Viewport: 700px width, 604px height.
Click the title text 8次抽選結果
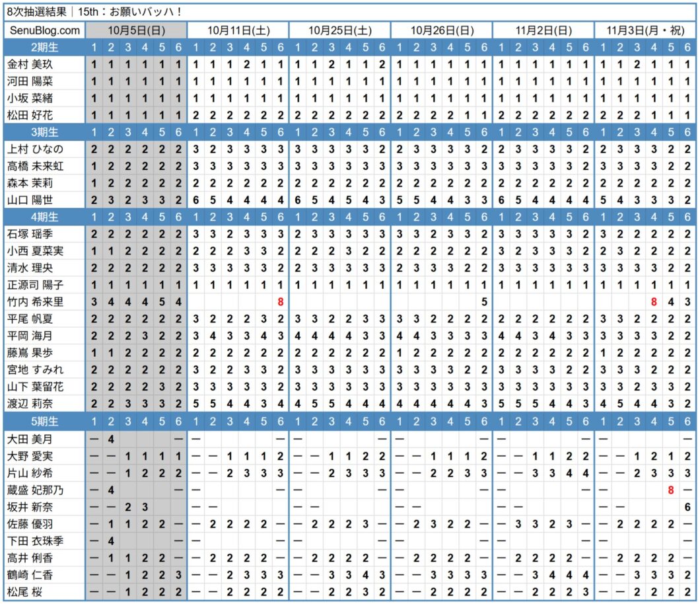(34, 12)
